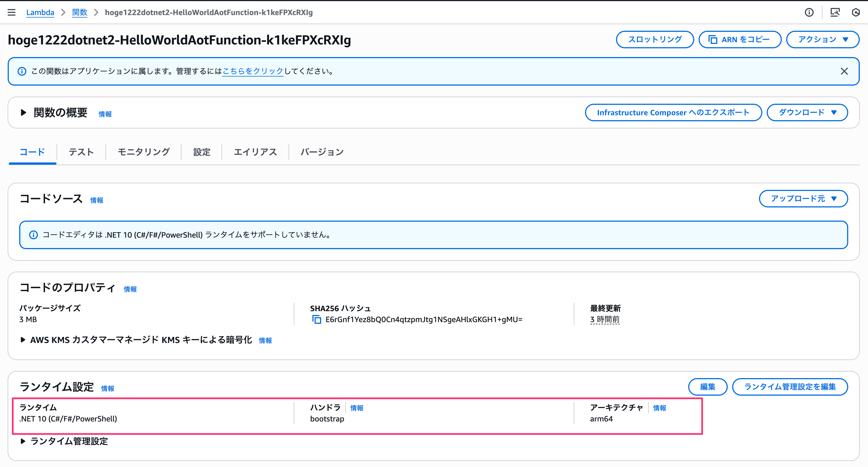Click the info circle icon in top bar
Viewport: 868px width, 467px height.
click(809, 12)
